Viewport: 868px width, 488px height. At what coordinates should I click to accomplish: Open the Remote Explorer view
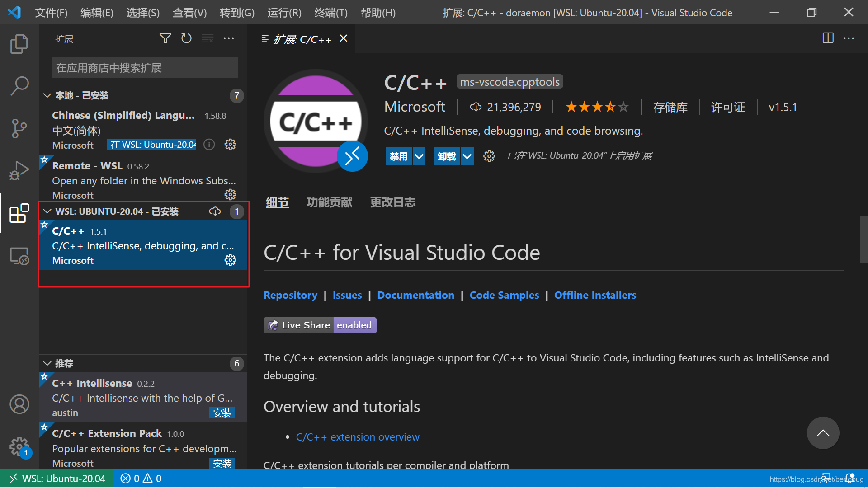19,256
